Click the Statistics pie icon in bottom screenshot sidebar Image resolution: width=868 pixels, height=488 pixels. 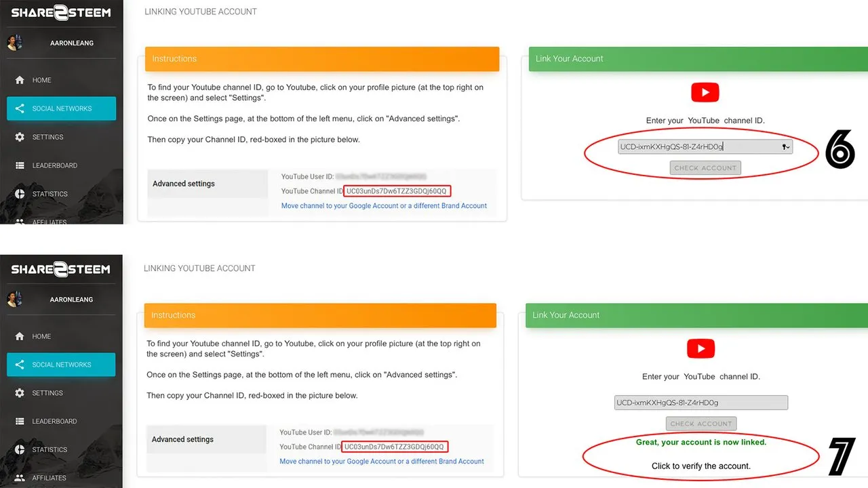(20, 449)
